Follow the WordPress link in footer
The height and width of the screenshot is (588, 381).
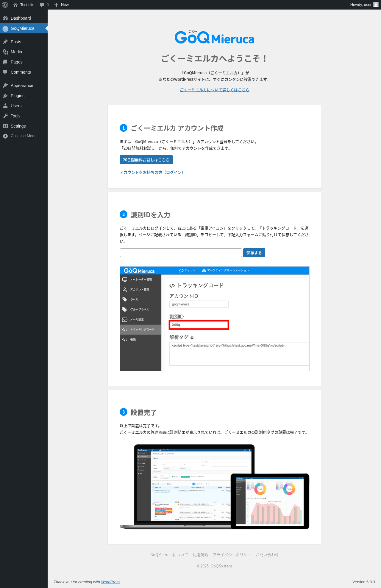click(x=111, y=582)
